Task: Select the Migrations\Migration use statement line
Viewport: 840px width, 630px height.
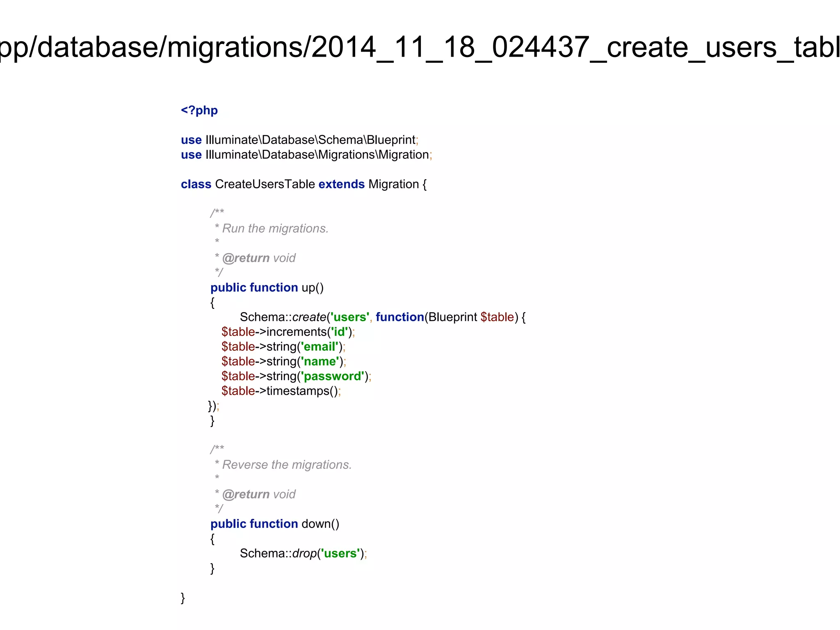Action: (x=307, y=155)
